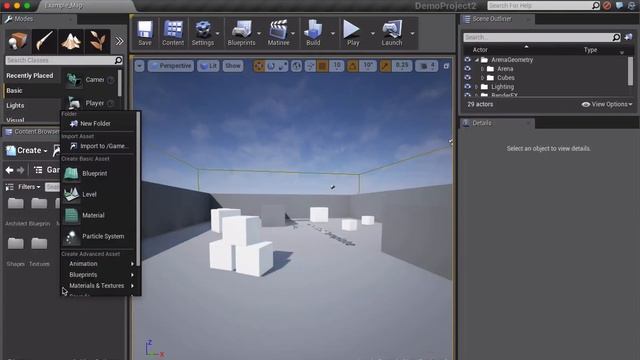Open View Options dropdown in Scene Outliner
Screen dimensions: 640x360
pyautogui.click(x=607, y=104)
